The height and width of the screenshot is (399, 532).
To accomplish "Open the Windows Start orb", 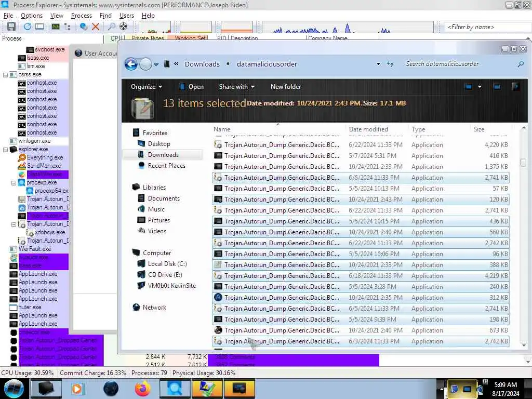I will tap(14, 389).
